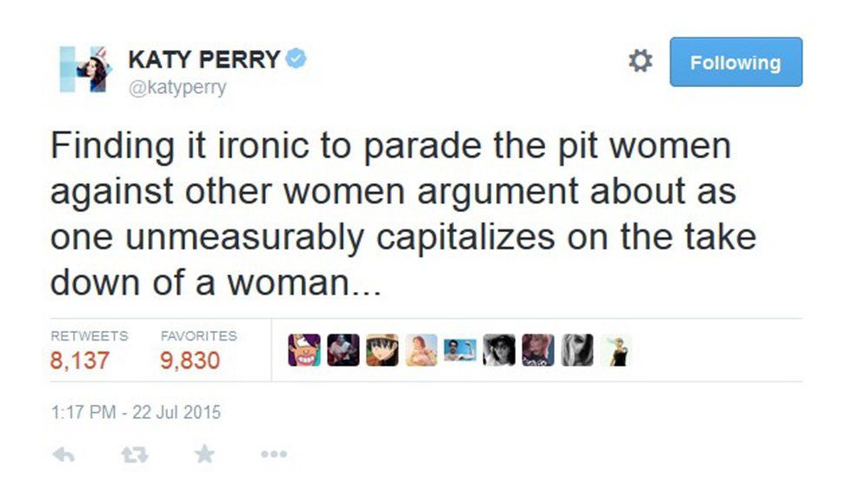
Task: Select the guitar player avatar
Action: coord(343,349)
